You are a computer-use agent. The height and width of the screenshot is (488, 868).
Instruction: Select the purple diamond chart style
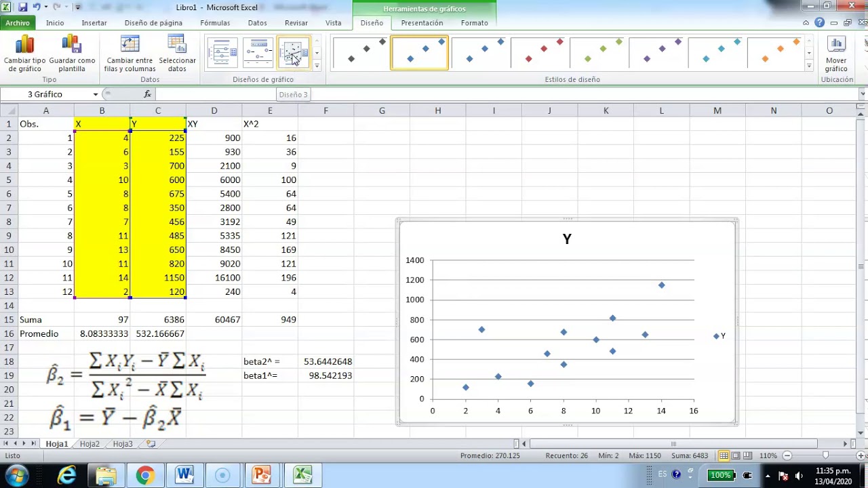coord(657,53)
